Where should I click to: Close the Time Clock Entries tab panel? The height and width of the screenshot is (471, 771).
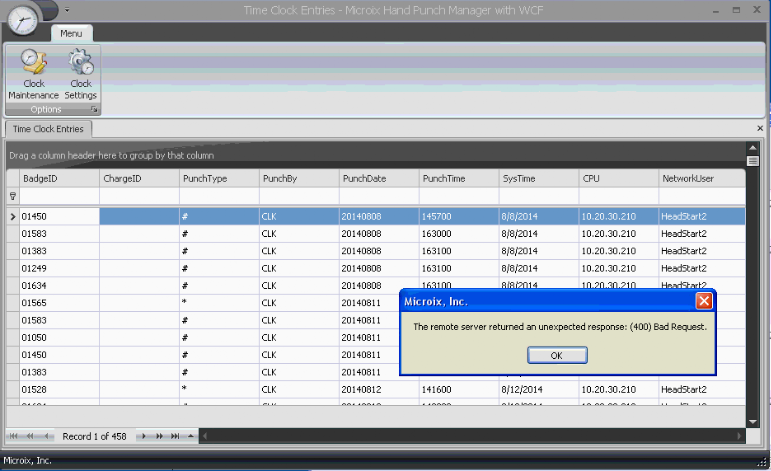[x=760, y=129]
